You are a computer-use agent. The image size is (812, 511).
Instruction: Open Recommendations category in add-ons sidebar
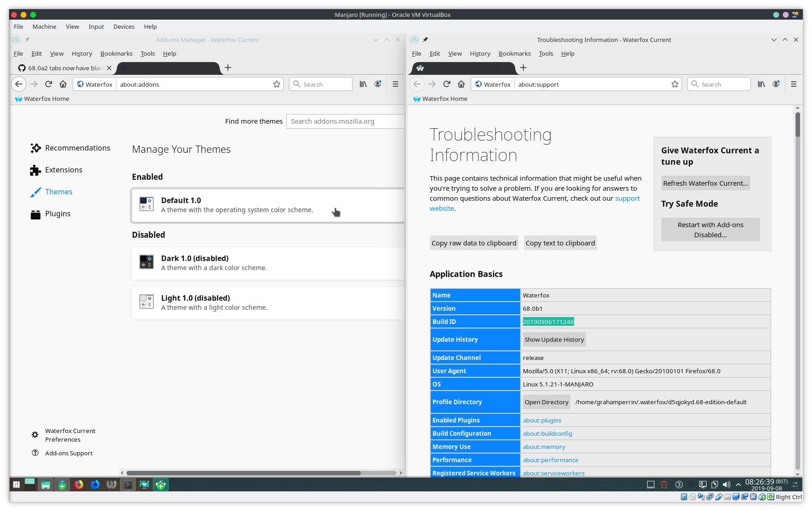coord(70,148)
